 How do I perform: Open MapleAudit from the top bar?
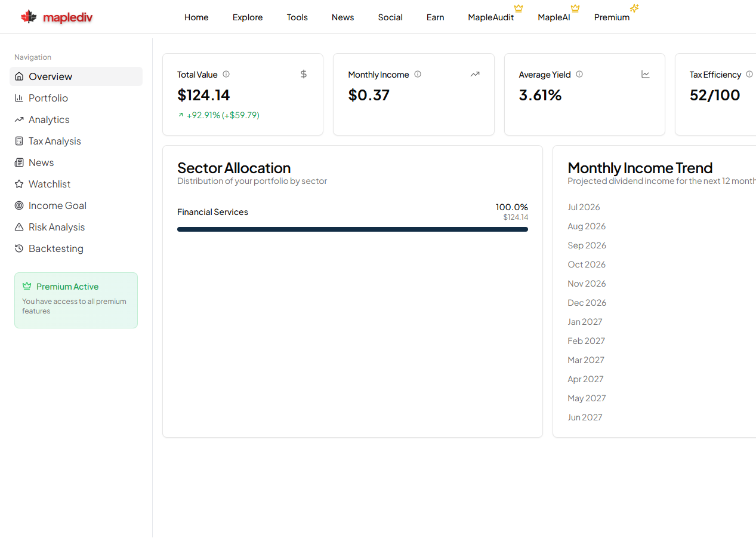tap(491, 17)
